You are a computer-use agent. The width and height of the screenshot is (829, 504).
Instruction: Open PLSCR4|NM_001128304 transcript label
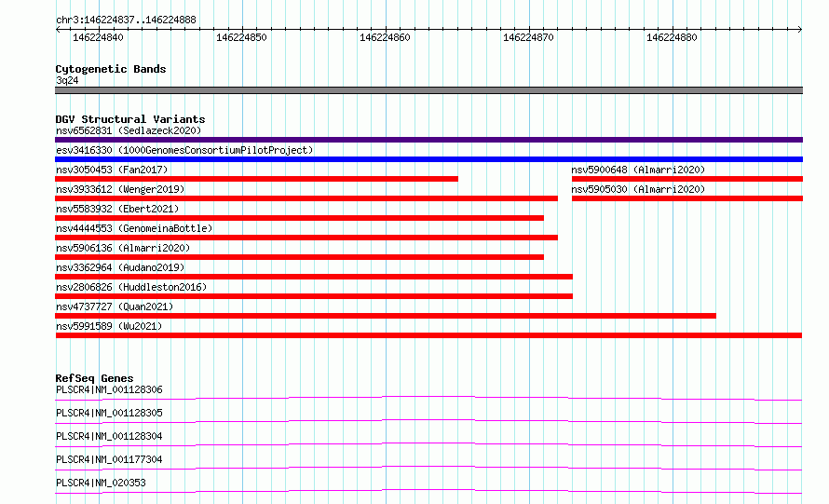click(x=109, y=436)
